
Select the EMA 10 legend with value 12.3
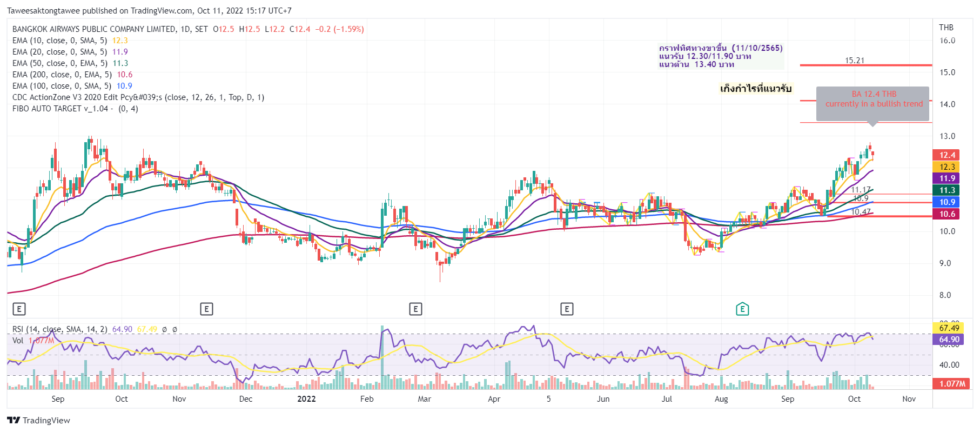click(x=70, y=41)
